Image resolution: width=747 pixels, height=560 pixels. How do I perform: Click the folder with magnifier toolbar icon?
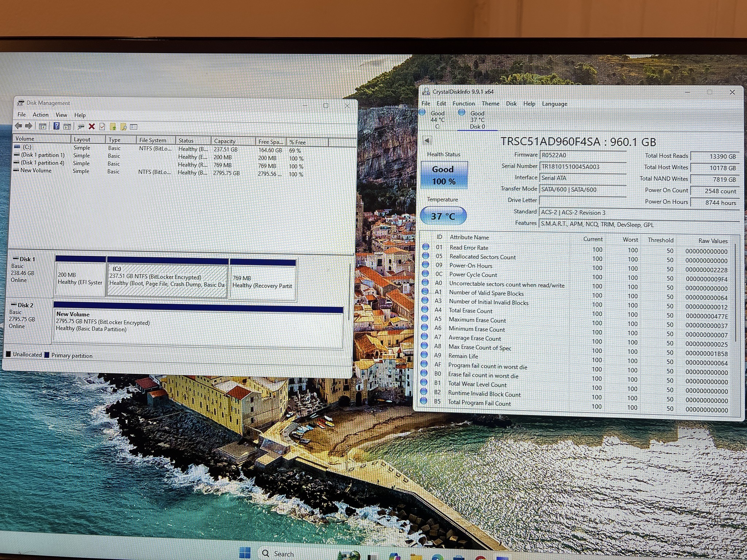[124, 127]
